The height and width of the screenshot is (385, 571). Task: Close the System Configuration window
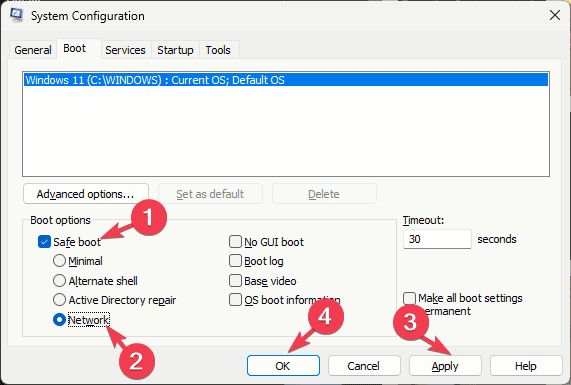point(555,15)
